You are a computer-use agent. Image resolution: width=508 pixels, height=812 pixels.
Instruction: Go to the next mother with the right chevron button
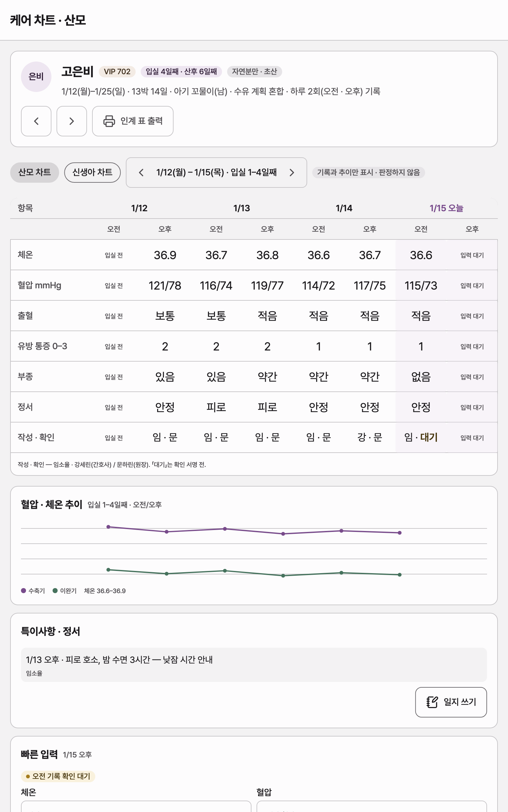[71, 121]
